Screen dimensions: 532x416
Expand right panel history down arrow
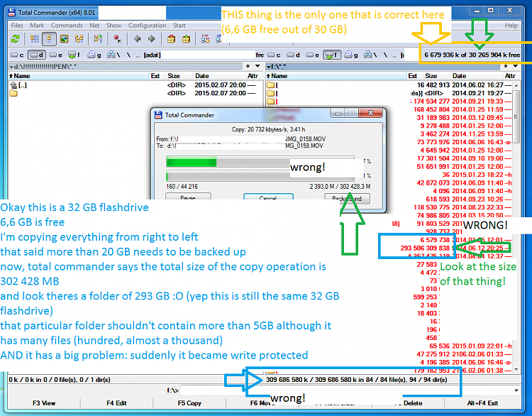click(x=515, y=66)
